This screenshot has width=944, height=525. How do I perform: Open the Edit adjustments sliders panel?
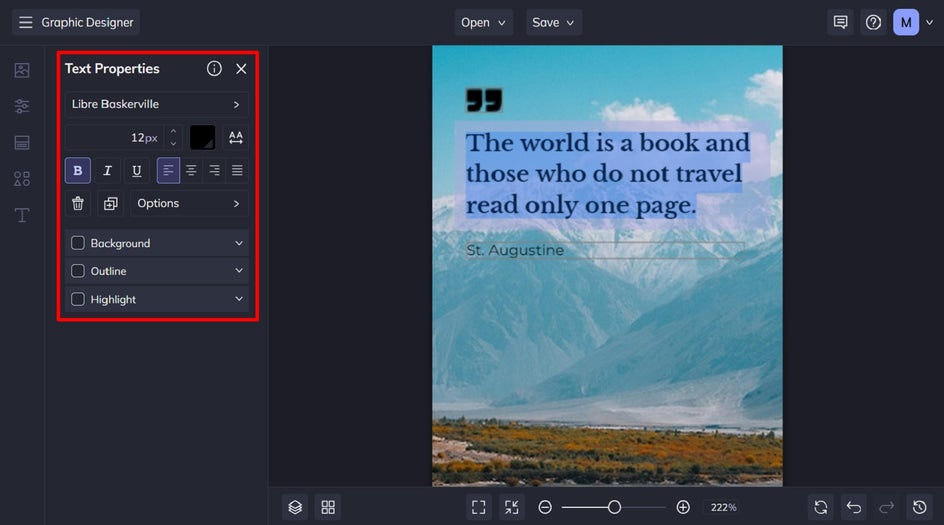(x=22, y=106)
